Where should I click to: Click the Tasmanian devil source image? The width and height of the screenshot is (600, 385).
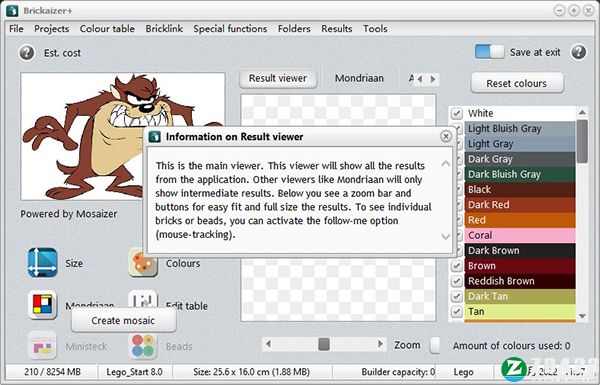point(122,136)
